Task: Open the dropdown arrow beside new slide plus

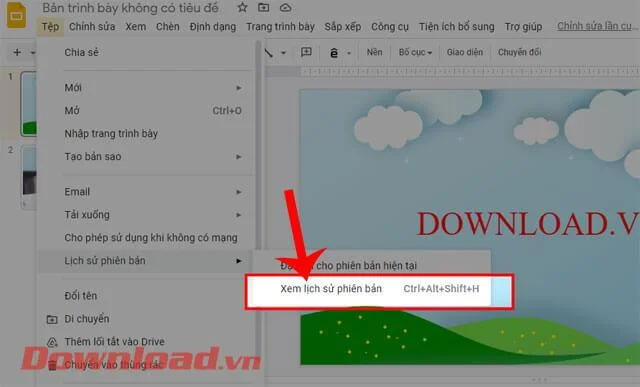Action: (x=33, y=52)
